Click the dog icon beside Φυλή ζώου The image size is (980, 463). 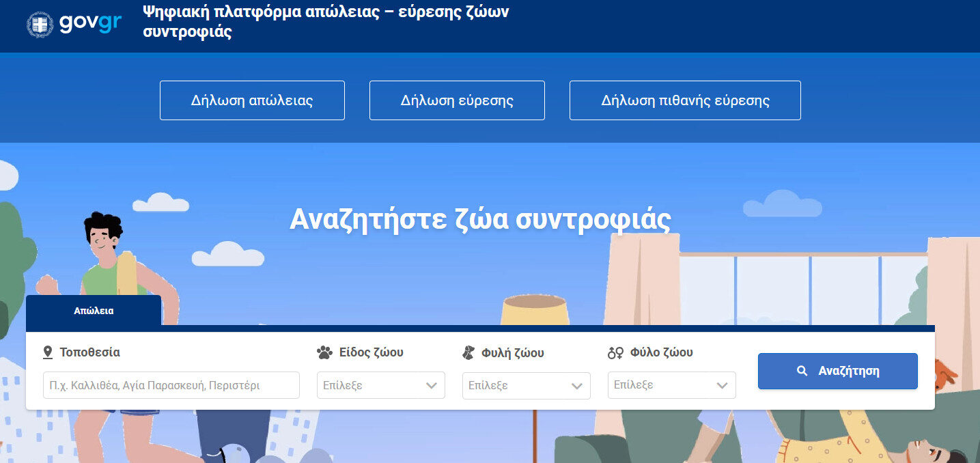tap(468, 353)
